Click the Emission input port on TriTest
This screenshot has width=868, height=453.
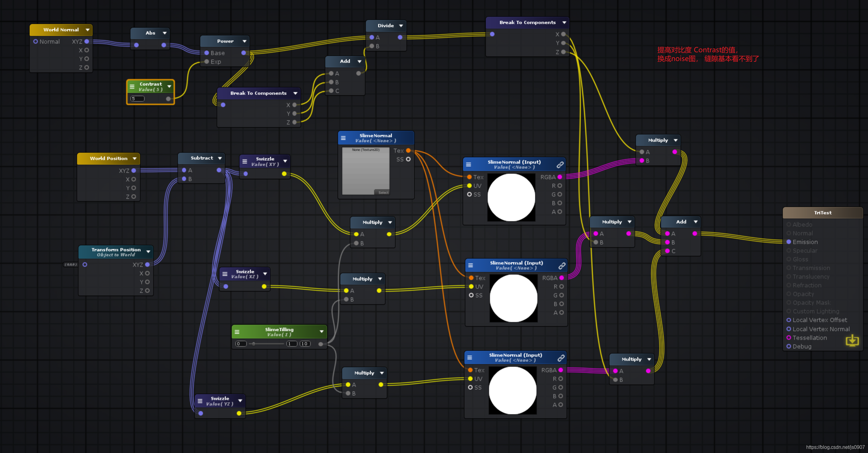[x=789, y=242]
